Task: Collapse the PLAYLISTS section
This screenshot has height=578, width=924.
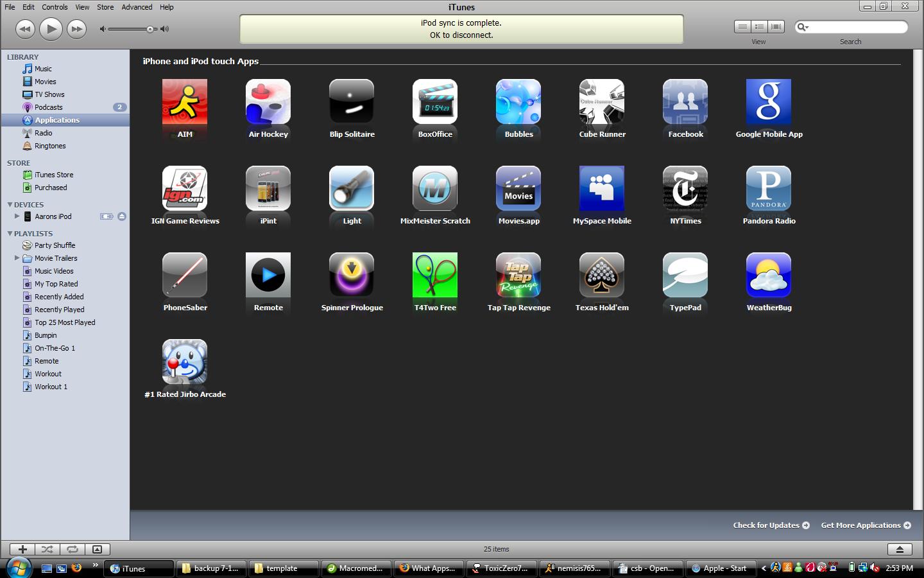Action: (x=10, y=233)
